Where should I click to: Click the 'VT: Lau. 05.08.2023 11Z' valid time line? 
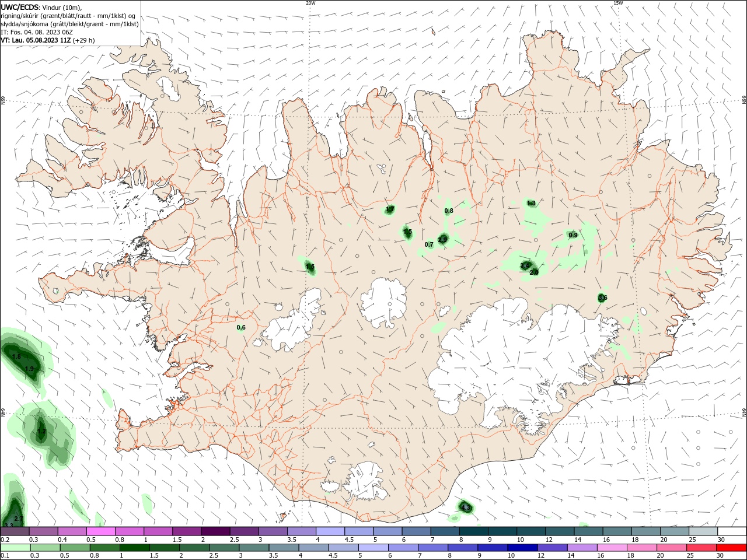coord(36,40)
